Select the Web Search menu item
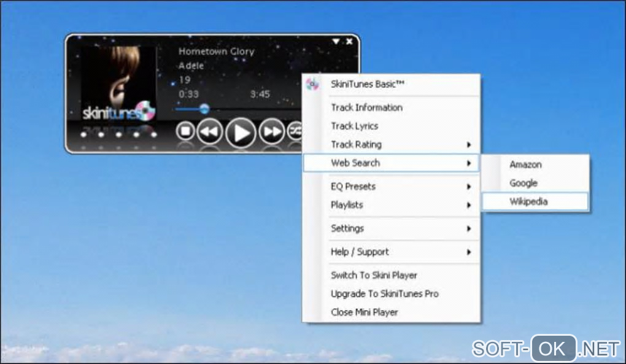Screen dimensions: 626x364 click(392, 163)
